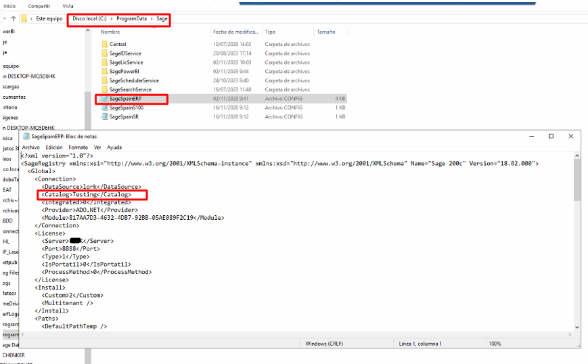Open the Central folder icon
This screenshot has height=364, width=588.
click(x=105, y=44)
